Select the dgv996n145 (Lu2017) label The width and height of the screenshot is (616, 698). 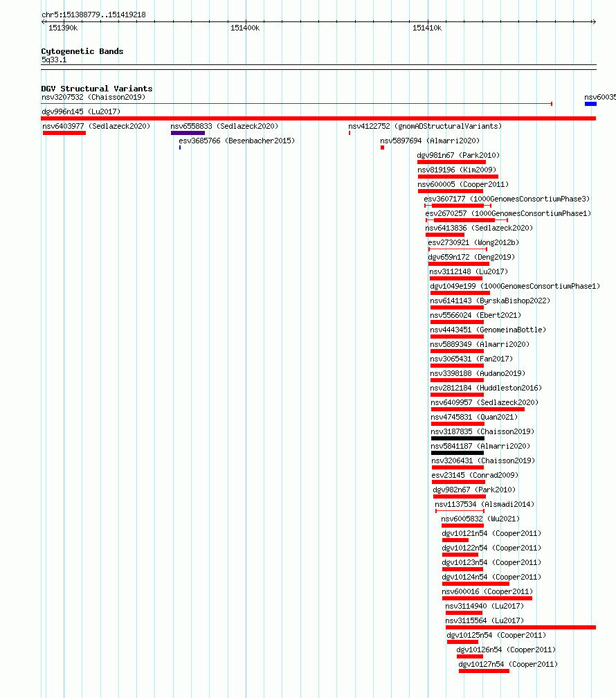click(x=81, y=111)
